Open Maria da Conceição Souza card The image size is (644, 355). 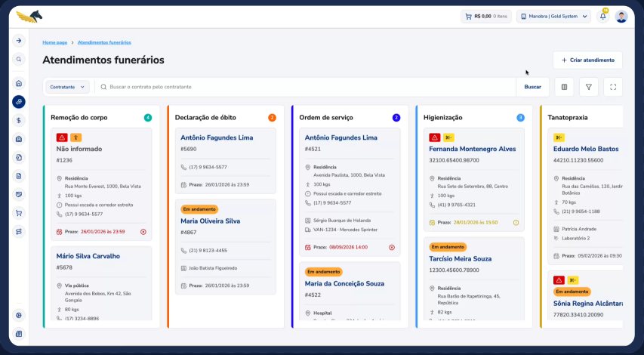pyautogui.click(x=350, y=292)
